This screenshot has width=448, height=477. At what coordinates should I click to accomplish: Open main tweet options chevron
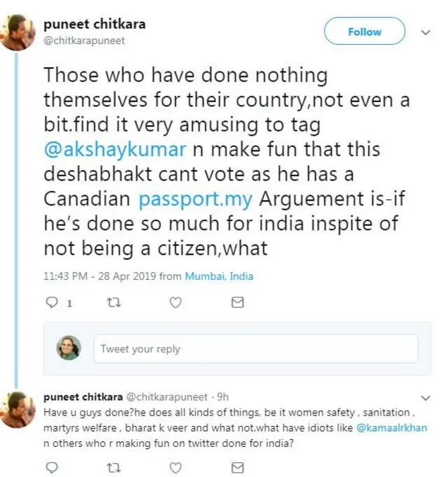pyautogui.click(x=425, y=32)
